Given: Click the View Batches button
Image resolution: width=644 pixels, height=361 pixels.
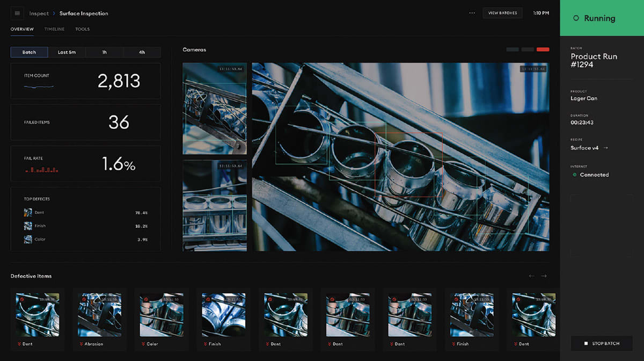Looking at the screenshot, I should pyautogui.click(x=502, y=13).
